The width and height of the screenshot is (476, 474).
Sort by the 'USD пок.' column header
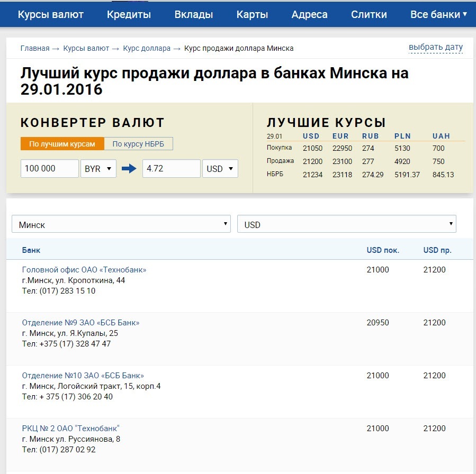click(383, 250)
